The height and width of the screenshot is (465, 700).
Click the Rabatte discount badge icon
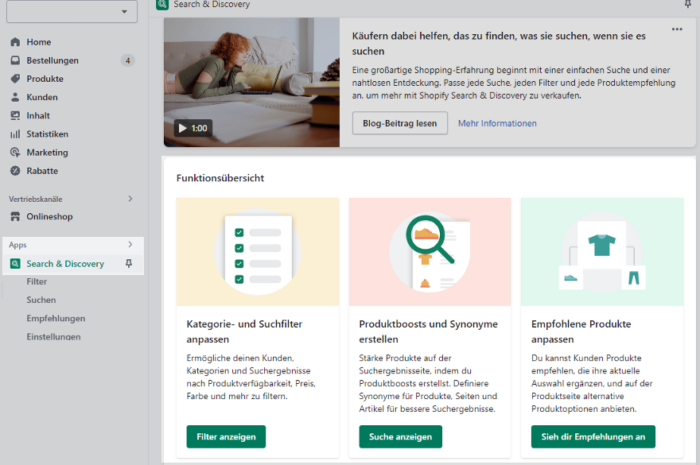click(x=15, y=170)
